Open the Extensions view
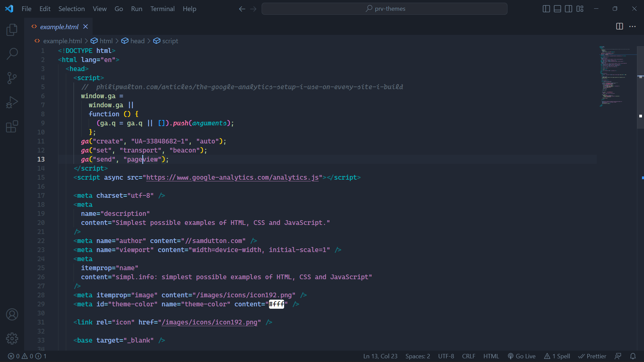Screen dimensions: 644x362 pos(12,127)
